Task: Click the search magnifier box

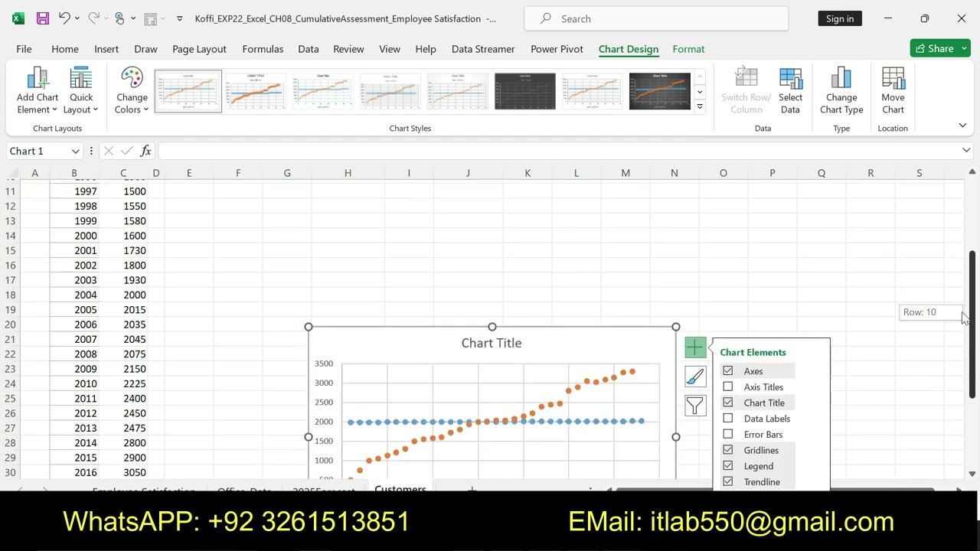Action: coord(656,18)
